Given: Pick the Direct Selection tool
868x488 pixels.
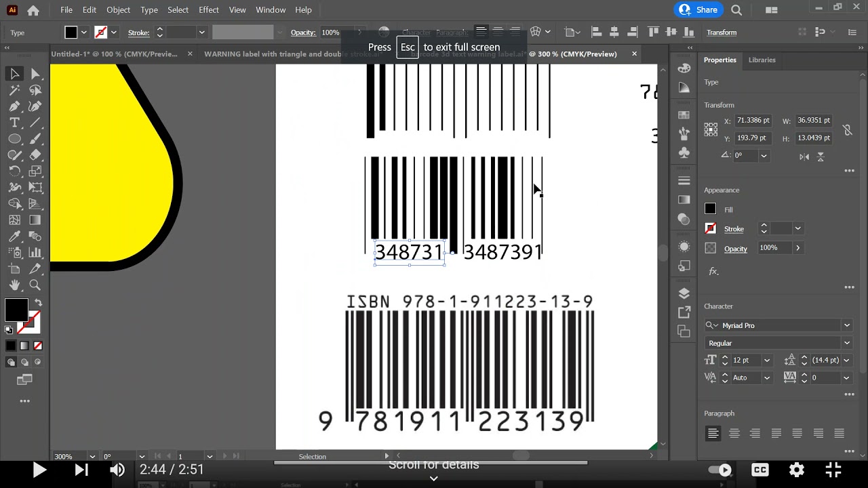Looking at the screenshot, I should [35, 73].
